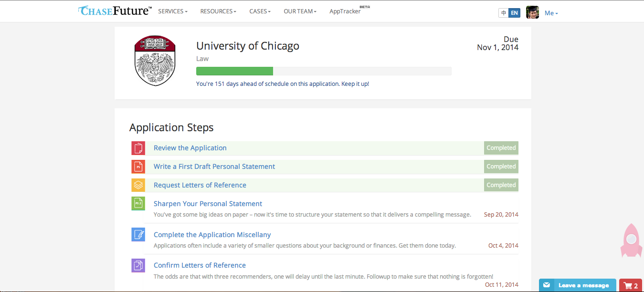The width and height of the screenshot is (644, 292).
Task: Switch language to EN
Action: pyautogui.click(x=514, y=13)
